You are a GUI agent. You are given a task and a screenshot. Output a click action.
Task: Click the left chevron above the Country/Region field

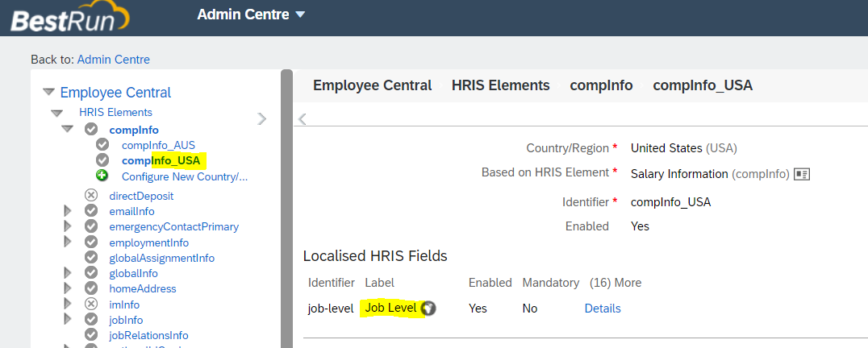303,118
